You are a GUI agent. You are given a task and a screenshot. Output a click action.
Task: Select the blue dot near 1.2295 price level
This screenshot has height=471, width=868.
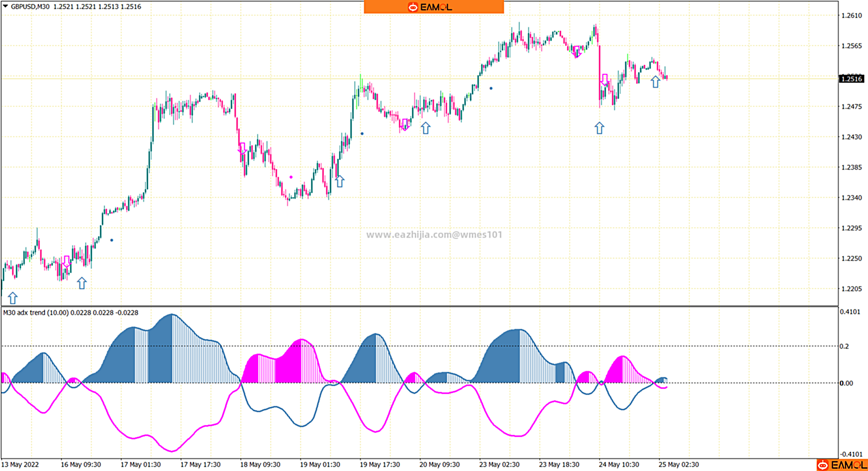tap(112, 240)
